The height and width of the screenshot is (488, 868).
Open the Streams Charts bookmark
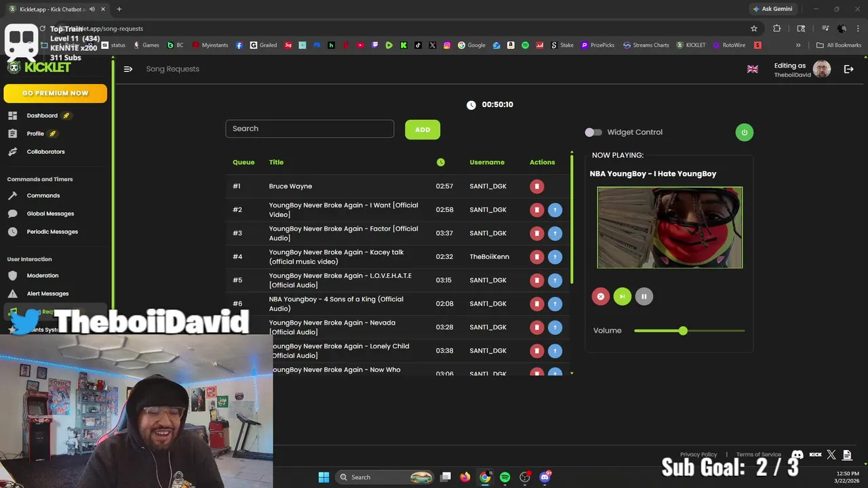pos(646,45)
